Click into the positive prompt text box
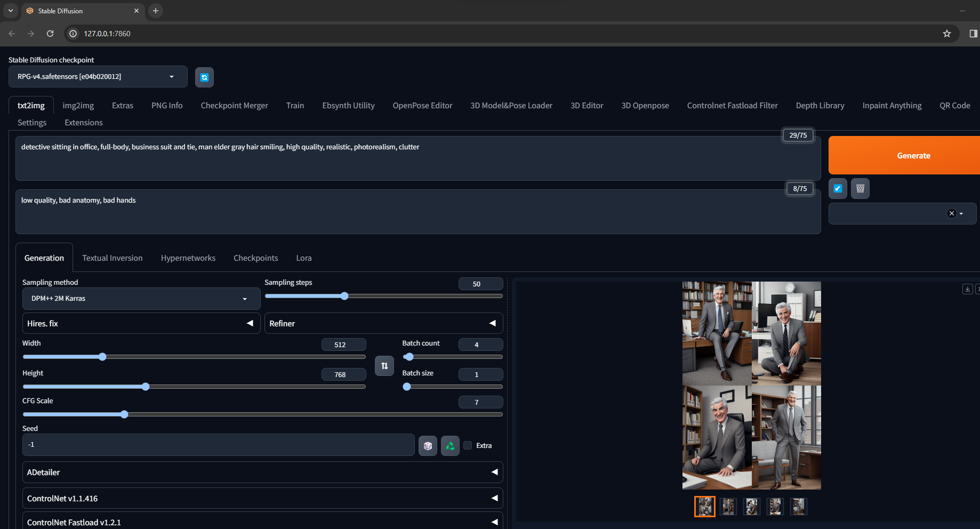980x529 pixels. (418, 158)
